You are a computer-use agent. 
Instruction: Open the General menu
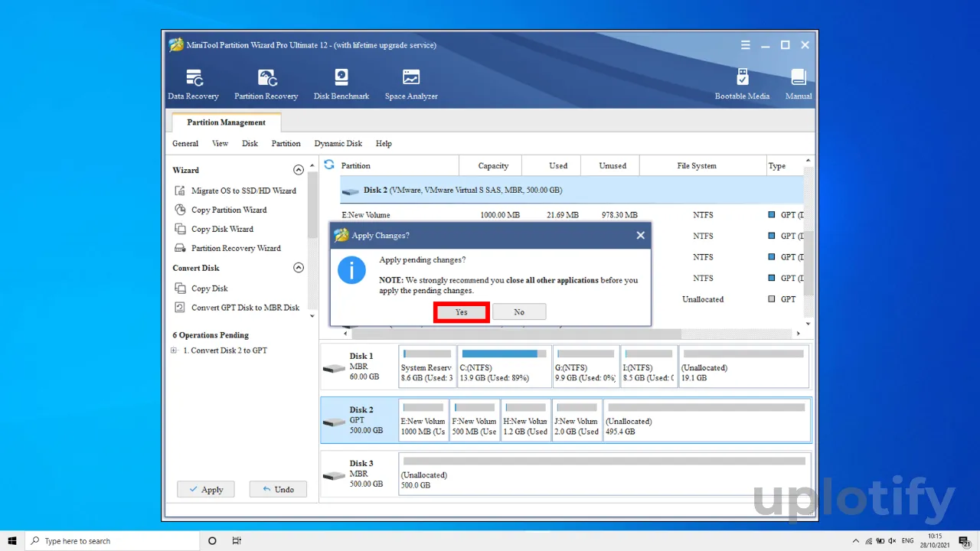pos(185,143)
